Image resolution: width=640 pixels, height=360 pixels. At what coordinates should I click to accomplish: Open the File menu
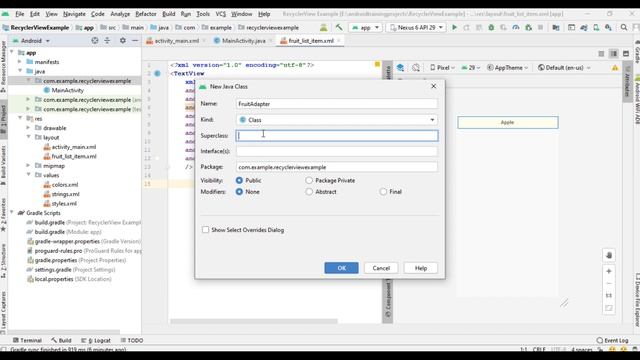(20, 14)
